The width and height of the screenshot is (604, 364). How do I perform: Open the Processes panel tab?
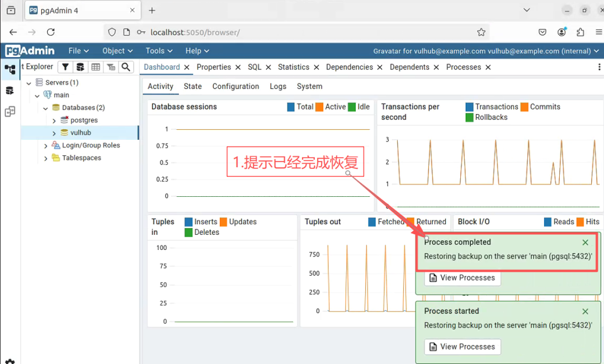(464, 67)
